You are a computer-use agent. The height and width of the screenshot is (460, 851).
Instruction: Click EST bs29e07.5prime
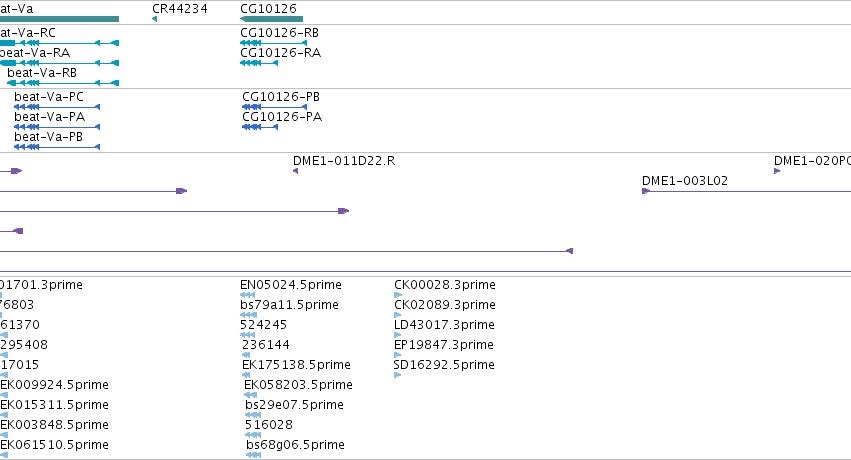click(294, 405)
